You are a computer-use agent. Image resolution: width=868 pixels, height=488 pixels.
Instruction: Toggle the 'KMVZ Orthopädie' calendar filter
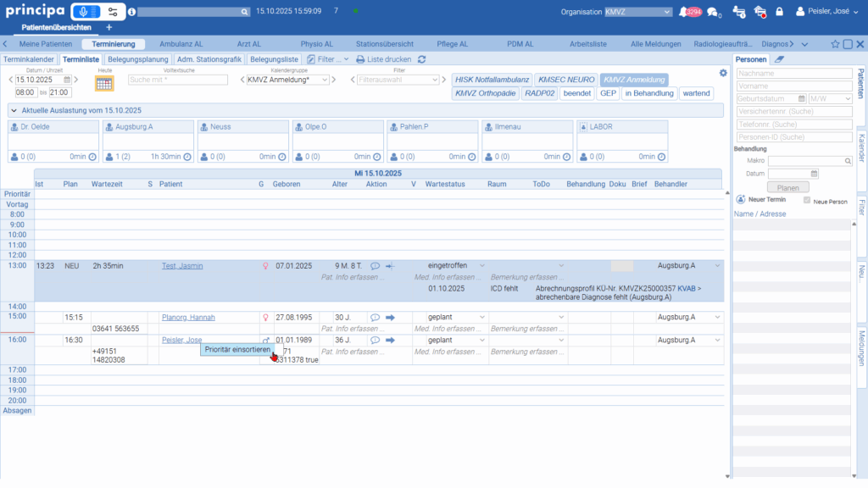(x=484, y=93)
